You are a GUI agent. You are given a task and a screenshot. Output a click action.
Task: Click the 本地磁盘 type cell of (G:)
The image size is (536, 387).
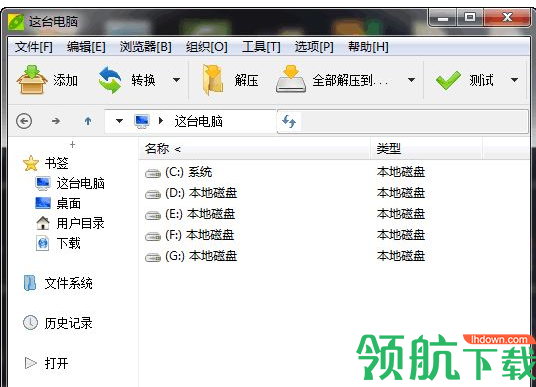[401, 256]
